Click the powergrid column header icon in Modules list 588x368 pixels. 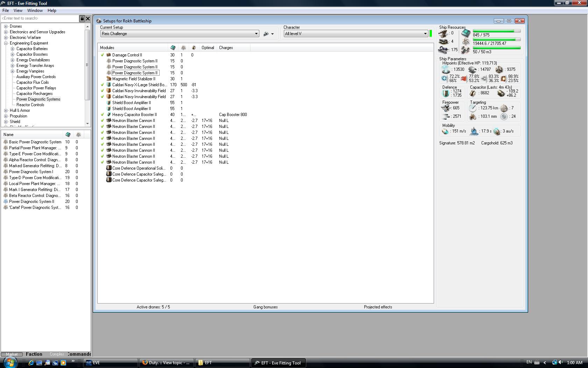pyautogui.click(x=183, y=48)
